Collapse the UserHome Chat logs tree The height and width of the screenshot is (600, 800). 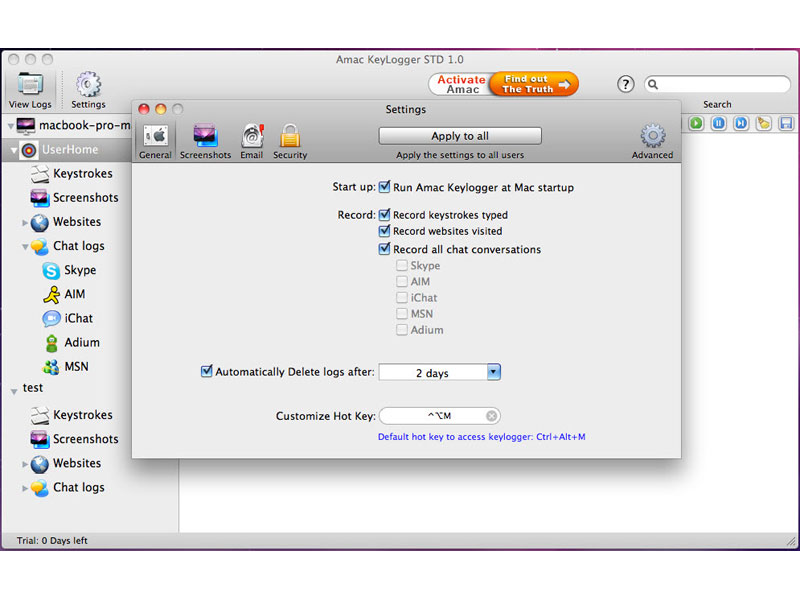(26, 246)
